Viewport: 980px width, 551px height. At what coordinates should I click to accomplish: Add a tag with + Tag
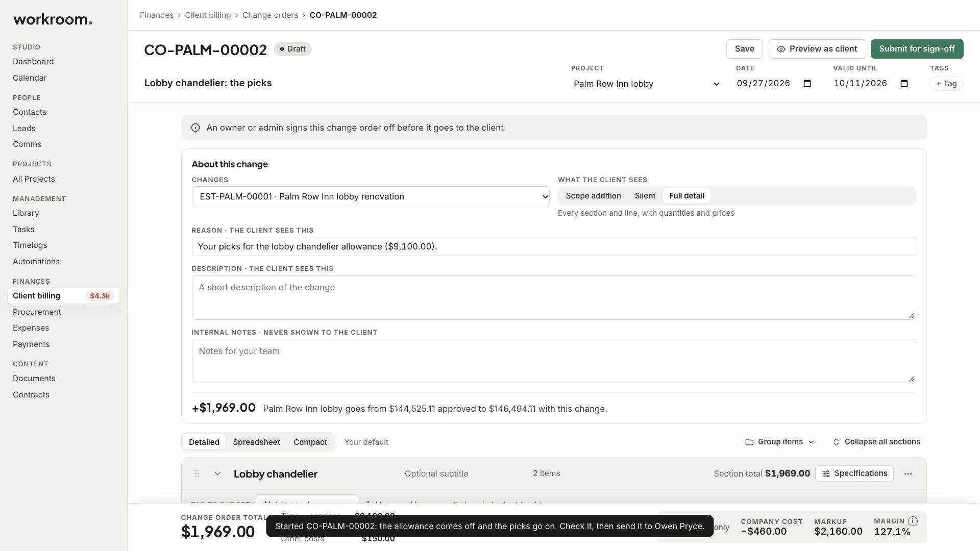tap(946, 84)
